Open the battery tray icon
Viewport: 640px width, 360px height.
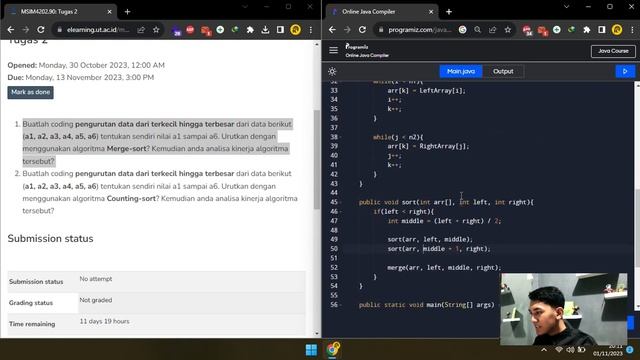pyautogui.click(x=581, y=350)
